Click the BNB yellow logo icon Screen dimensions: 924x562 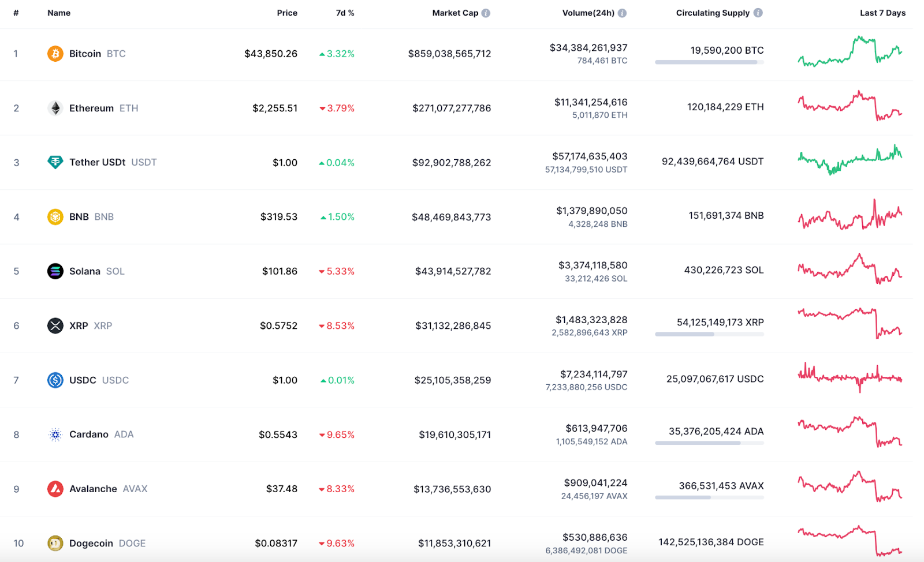pos(55,217)
